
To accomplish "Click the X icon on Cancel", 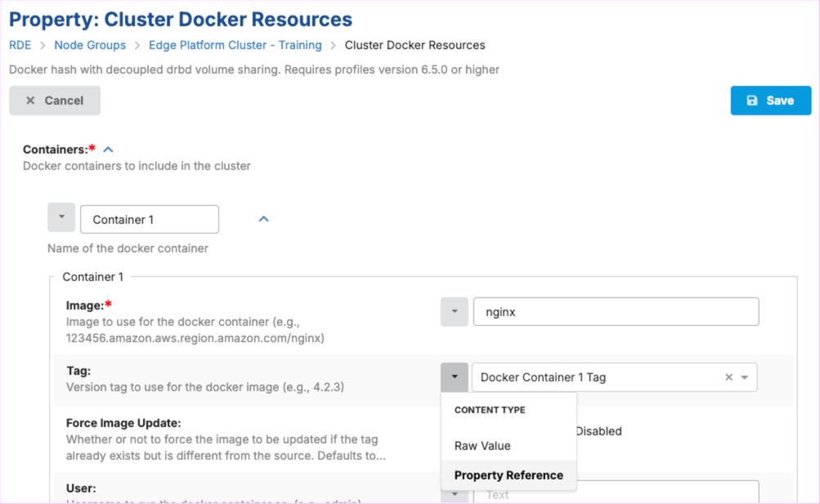I will click(x=30, y=100).
